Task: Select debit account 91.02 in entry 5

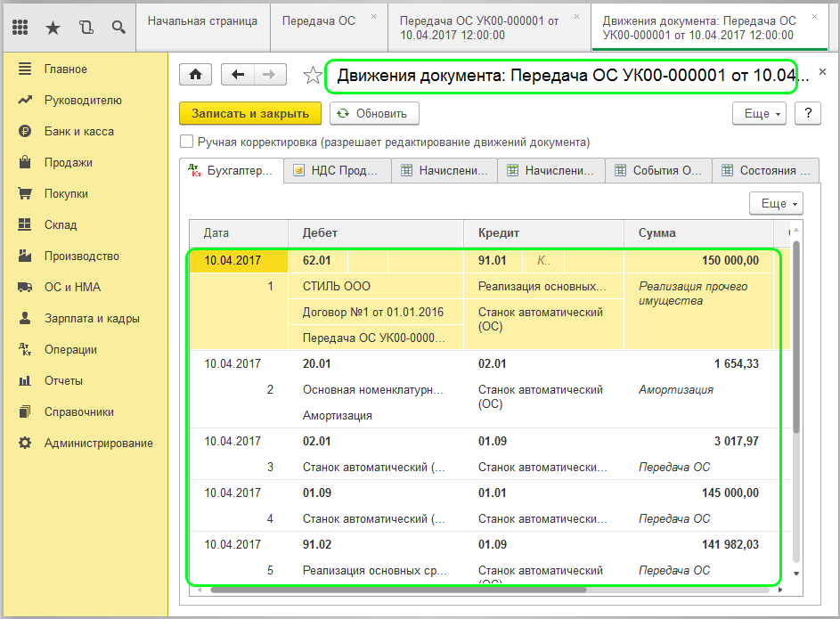Action: point(317,544)
